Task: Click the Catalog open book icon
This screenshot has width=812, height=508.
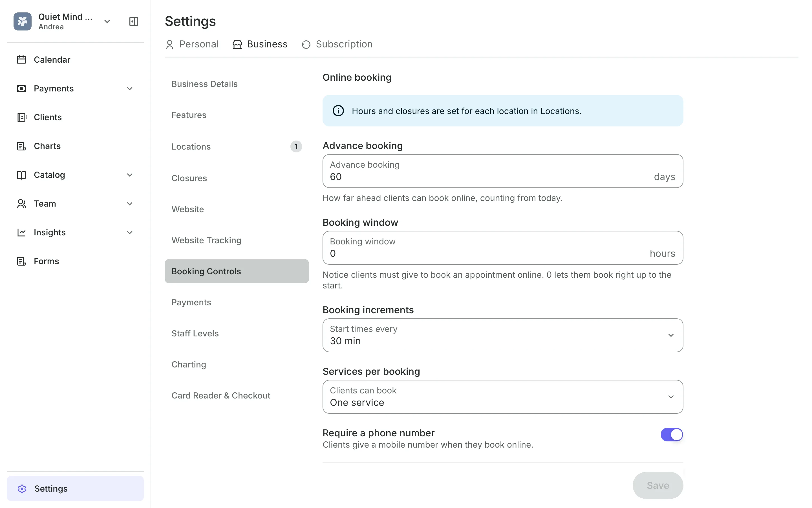Action: [21, 175]
